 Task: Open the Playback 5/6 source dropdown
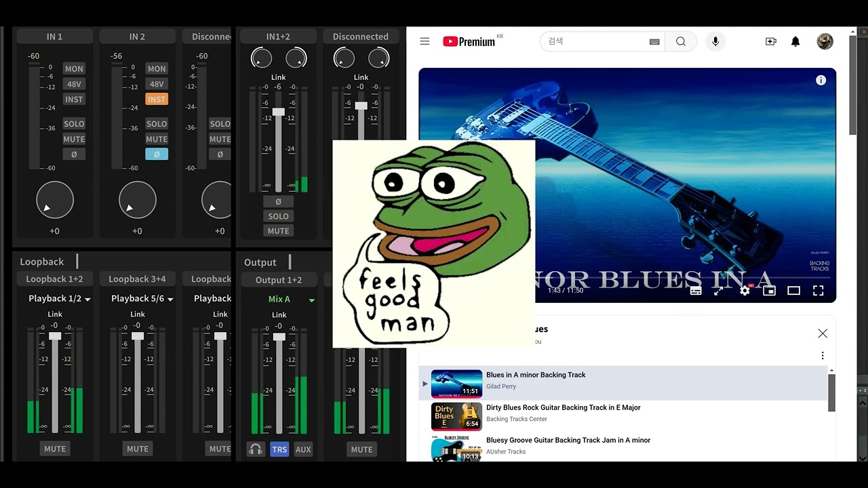142,299
